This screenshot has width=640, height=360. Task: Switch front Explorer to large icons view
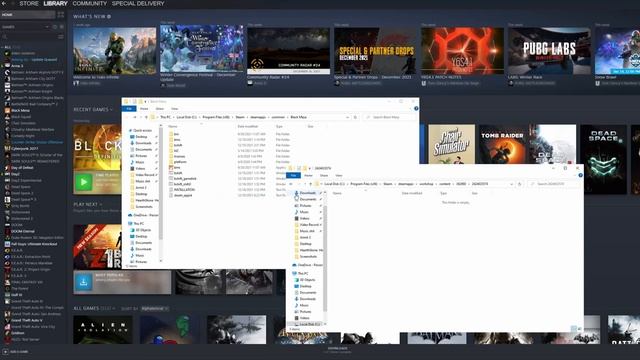[580, 329]
